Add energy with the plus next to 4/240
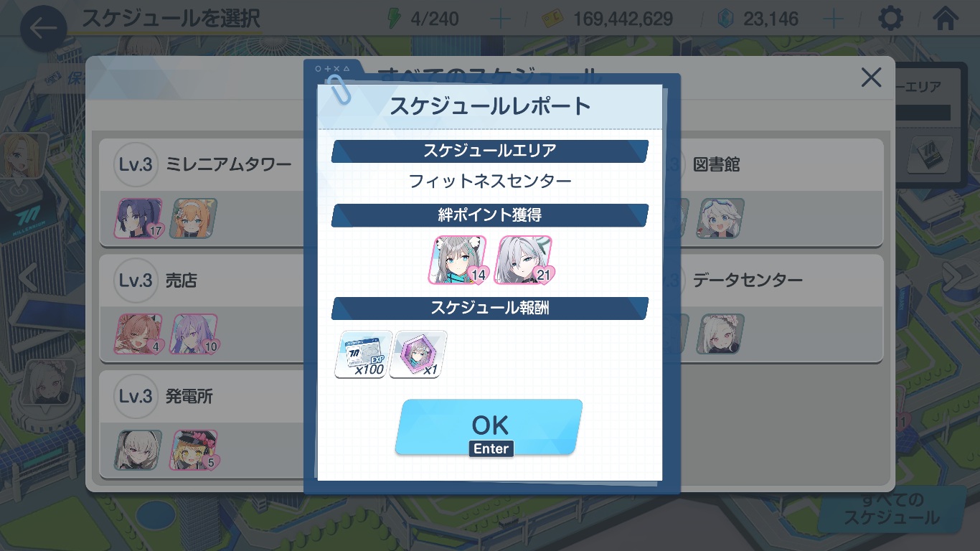The image size is (980, 551). point(499,19)
